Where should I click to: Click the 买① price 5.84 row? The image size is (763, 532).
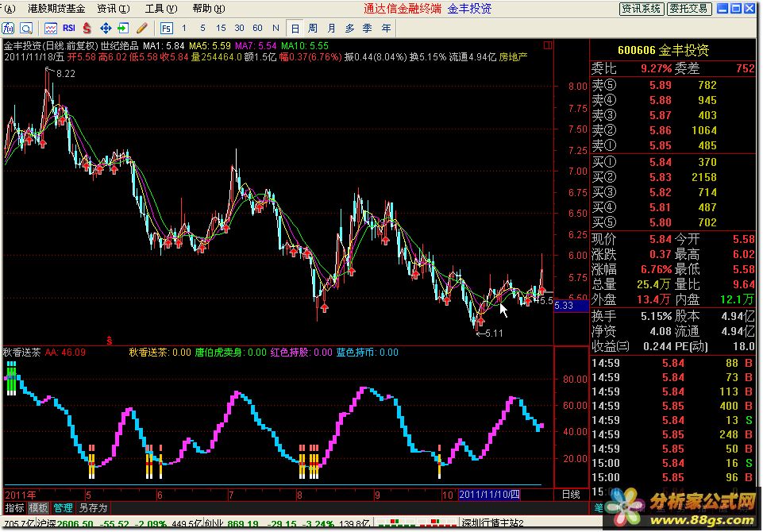click(672, 162)
